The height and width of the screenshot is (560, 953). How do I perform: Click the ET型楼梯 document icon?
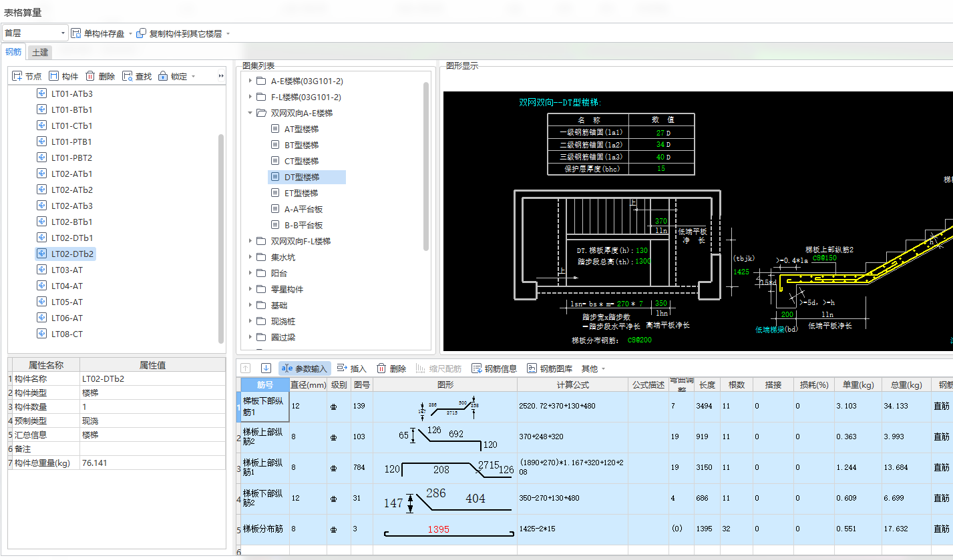275,193
